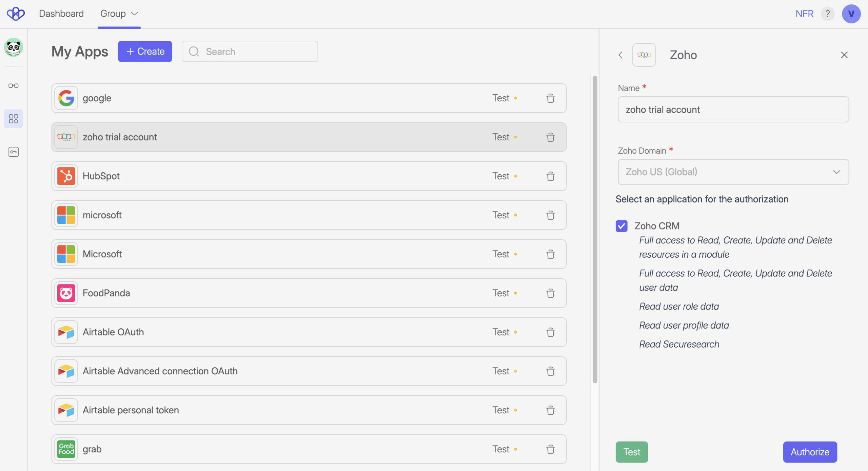Select the Airtable Advanced connection OAuth row

(309, 371)
